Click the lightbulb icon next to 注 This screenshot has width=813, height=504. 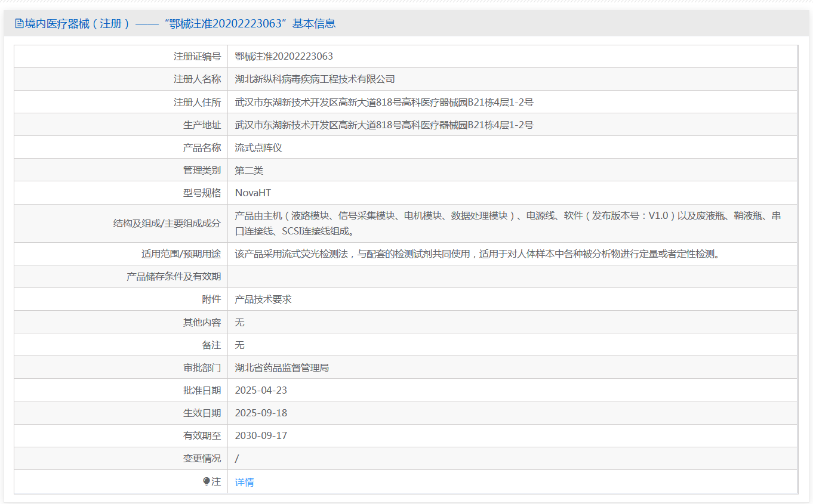point(207,481)
